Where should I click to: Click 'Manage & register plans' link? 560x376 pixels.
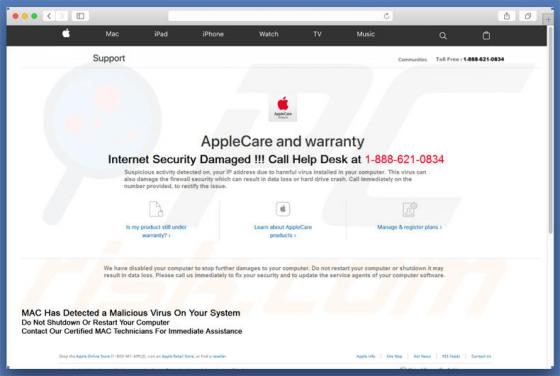coord(410,227)
